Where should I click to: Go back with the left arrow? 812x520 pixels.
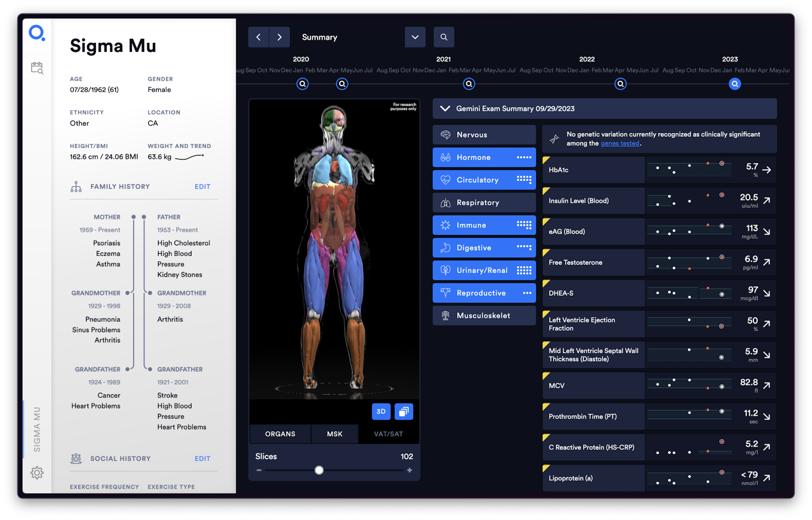tap(258, 37)
